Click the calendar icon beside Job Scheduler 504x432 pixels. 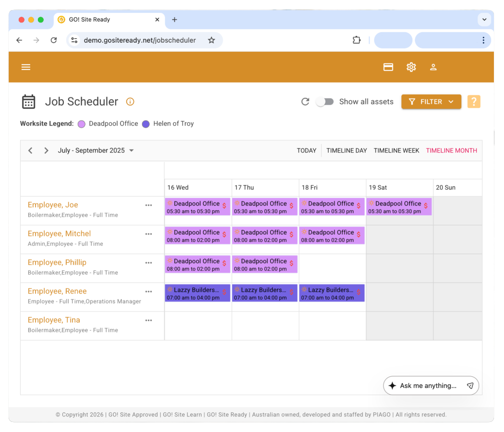pos(29,101)
